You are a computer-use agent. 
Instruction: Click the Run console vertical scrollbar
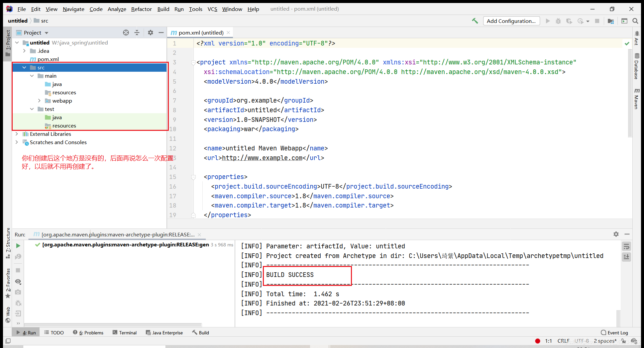[618, 318]
